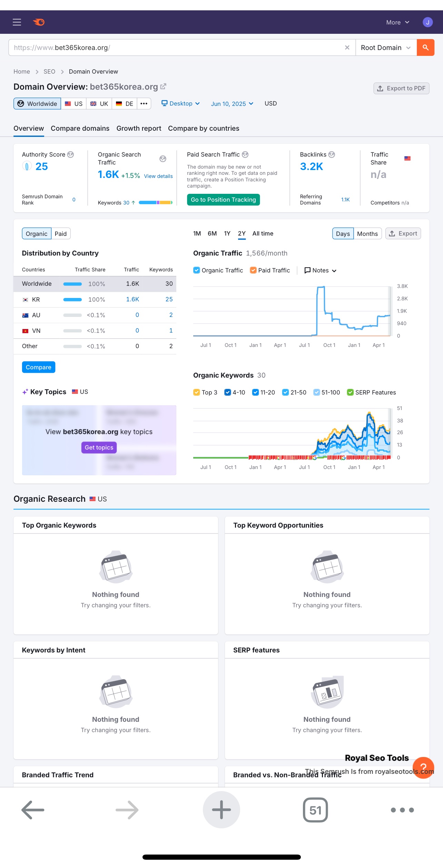
Task: Click the Vietnam flag icon
Action: [25, 331]
